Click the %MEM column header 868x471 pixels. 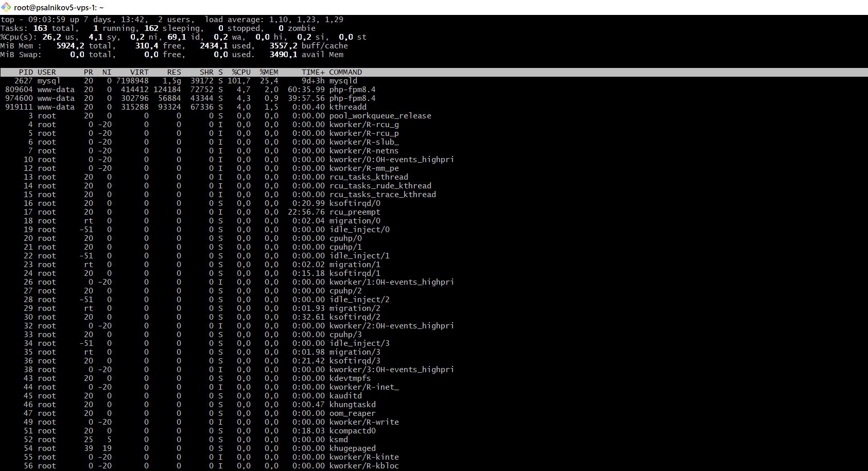click(269, 72)
